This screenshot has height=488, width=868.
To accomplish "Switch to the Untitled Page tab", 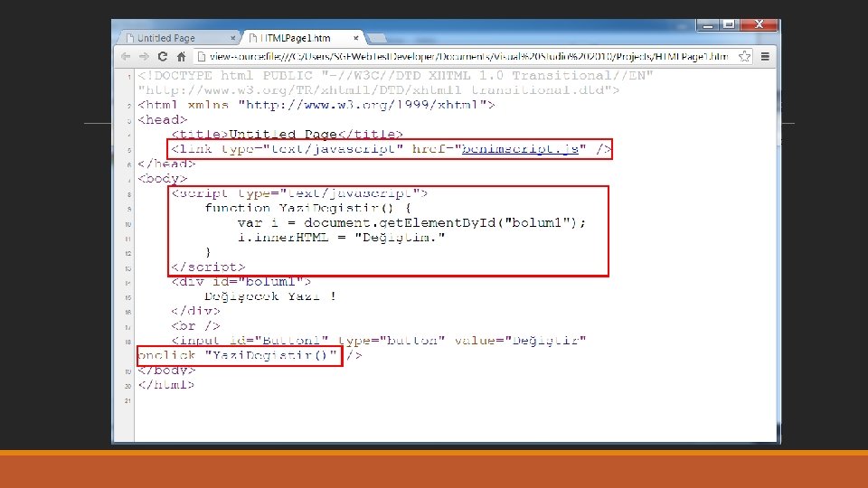I will (x=176, y=38).
